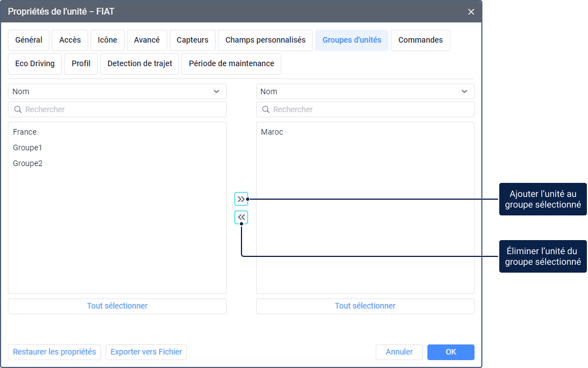Open the Champs personnalisés tab
The height and width of the screenshot is (368, 588).
tap(265, 40)
